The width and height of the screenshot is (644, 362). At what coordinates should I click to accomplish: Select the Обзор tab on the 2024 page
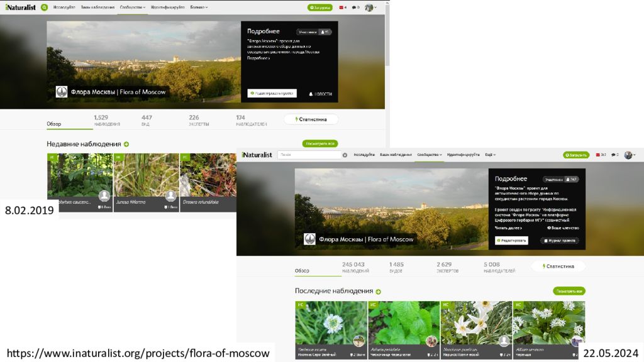tap(302, 270)
